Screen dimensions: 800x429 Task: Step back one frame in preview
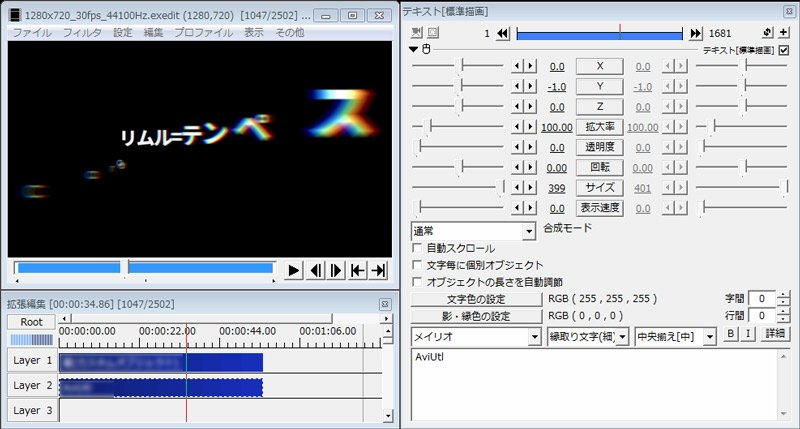point(315,270)
